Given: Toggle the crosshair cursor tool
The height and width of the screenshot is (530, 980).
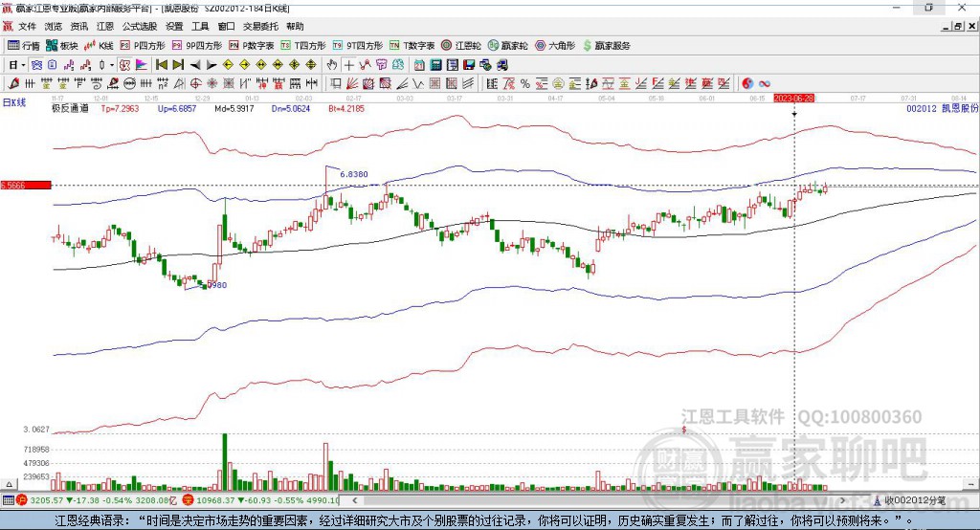Looking at the screenshot, I should coord(348,65).
